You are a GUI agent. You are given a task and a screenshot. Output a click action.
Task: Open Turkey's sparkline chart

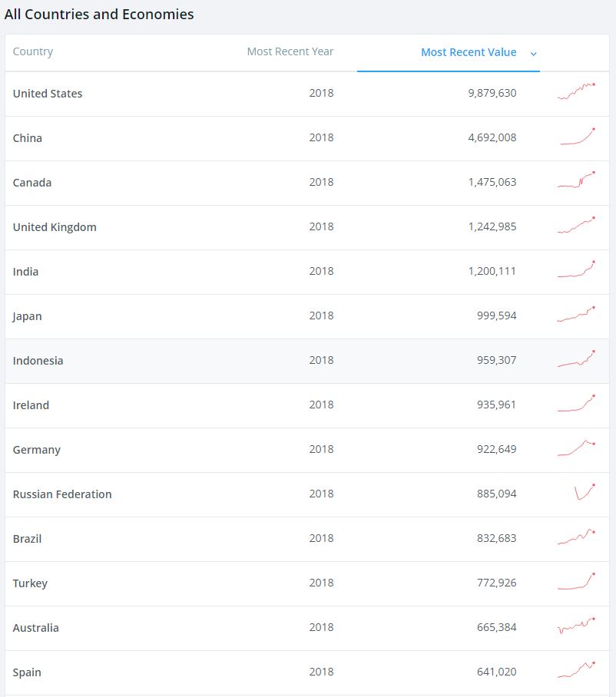click(576, 581)
